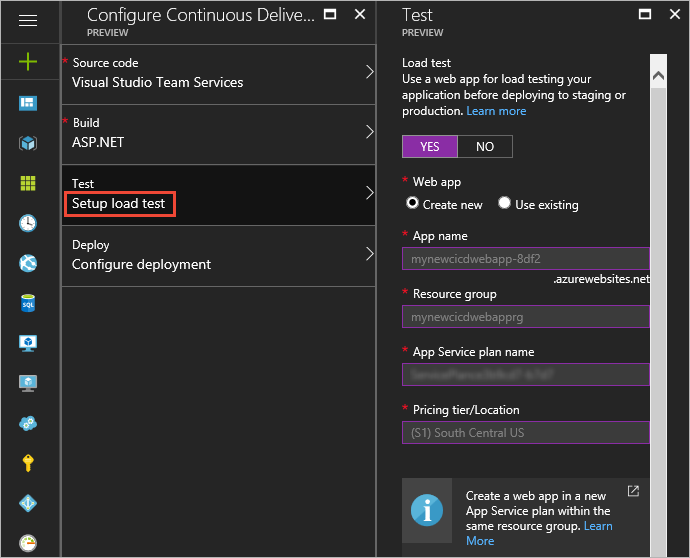Viewport: 690px width, 558px height.
Task: Maximize the Test blade
Action: tap(645, 15)
